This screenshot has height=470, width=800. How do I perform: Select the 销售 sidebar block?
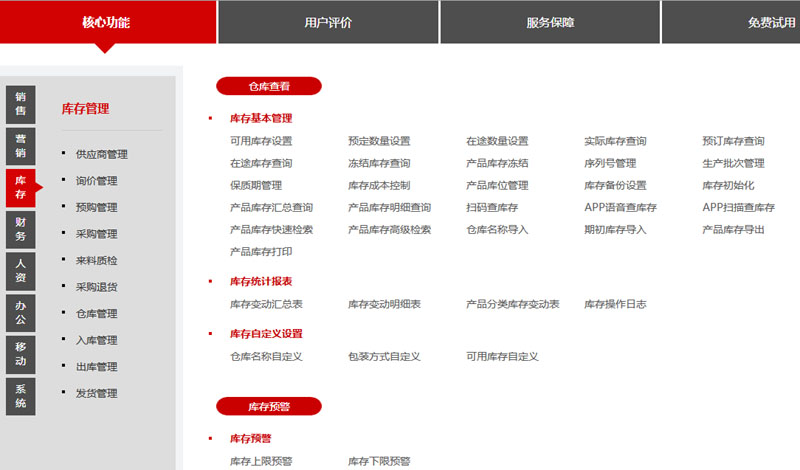[x=20, y=104]
